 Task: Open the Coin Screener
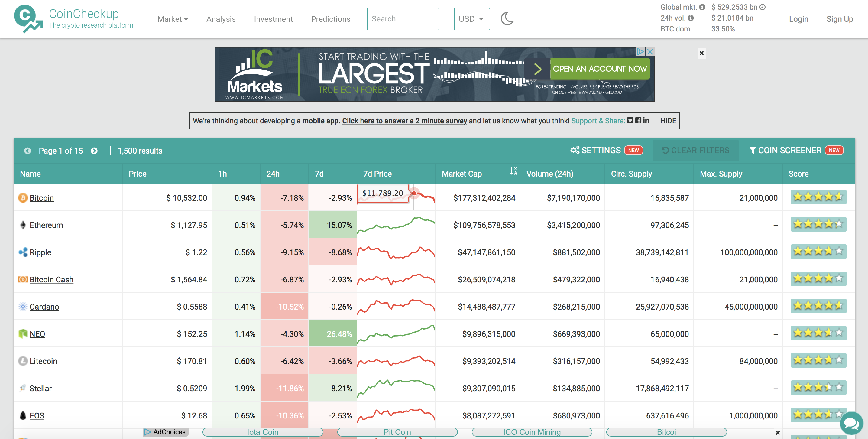[x=796, y=150]
